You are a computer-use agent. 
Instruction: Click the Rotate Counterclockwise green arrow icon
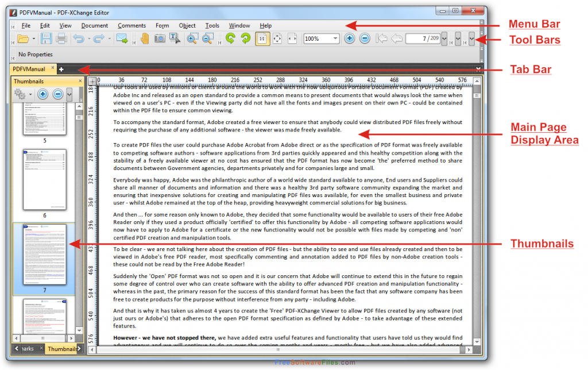230,38
